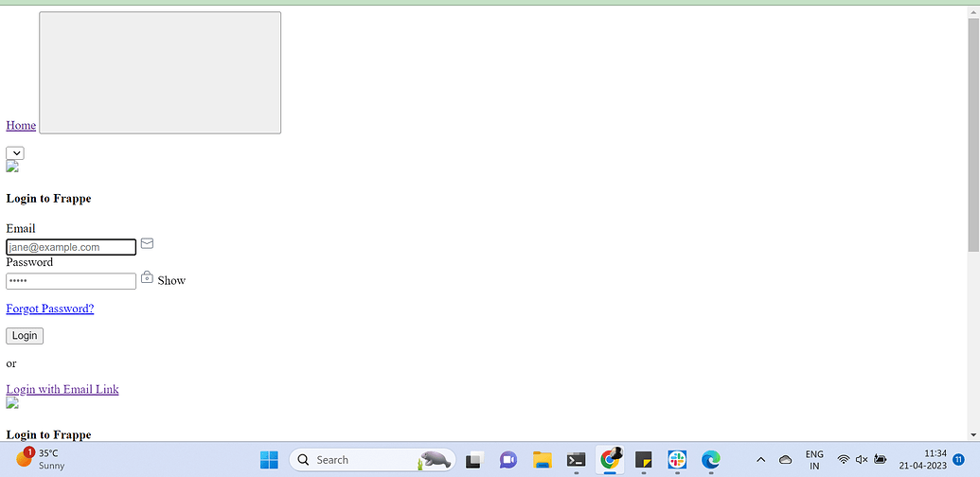Click the lock icon beside Password field
980x477 pixels.
147,276
